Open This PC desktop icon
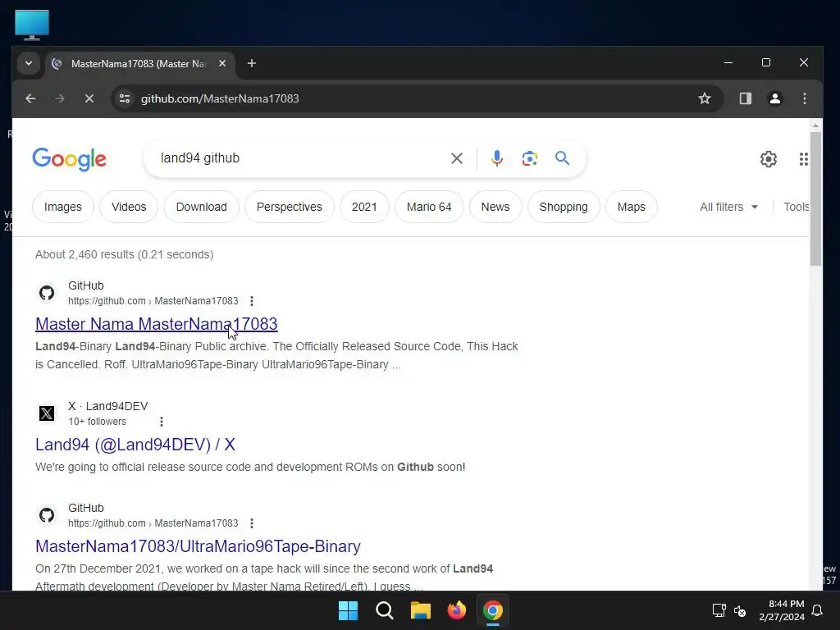The image size is (840, 630). [32, 25]
